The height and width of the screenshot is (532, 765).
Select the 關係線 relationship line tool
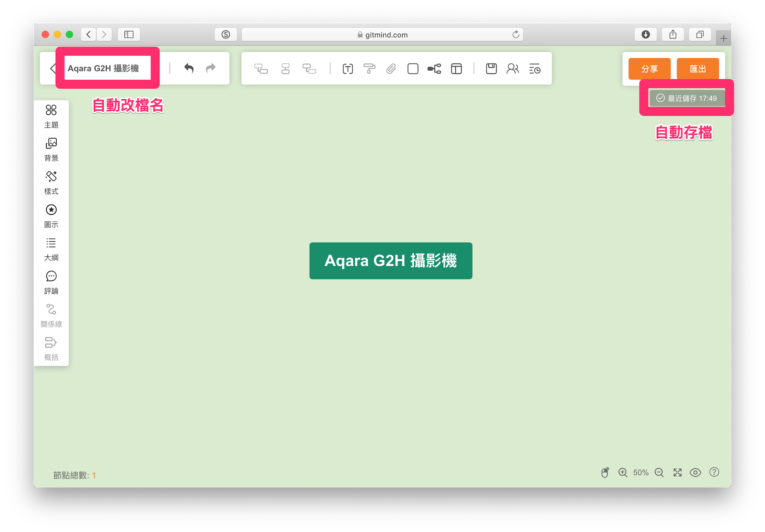[51, 316]
